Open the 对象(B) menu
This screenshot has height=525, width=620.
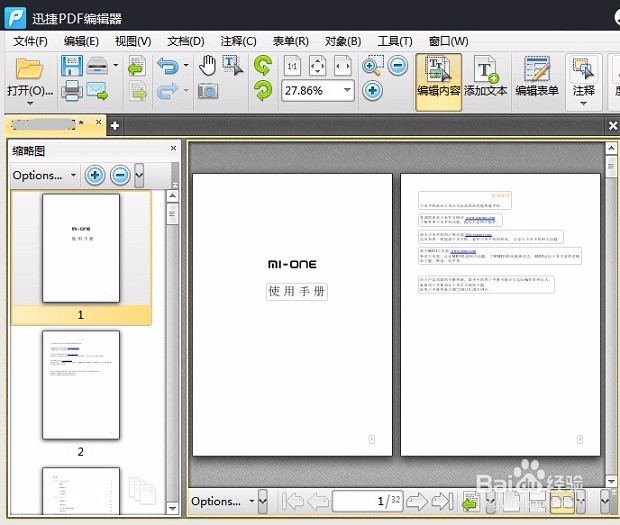[x=343, y=41]
